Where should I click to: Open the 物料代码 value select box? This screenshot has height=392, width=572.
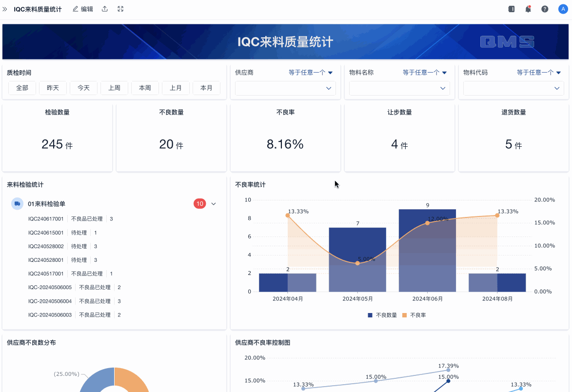[513, 88]
